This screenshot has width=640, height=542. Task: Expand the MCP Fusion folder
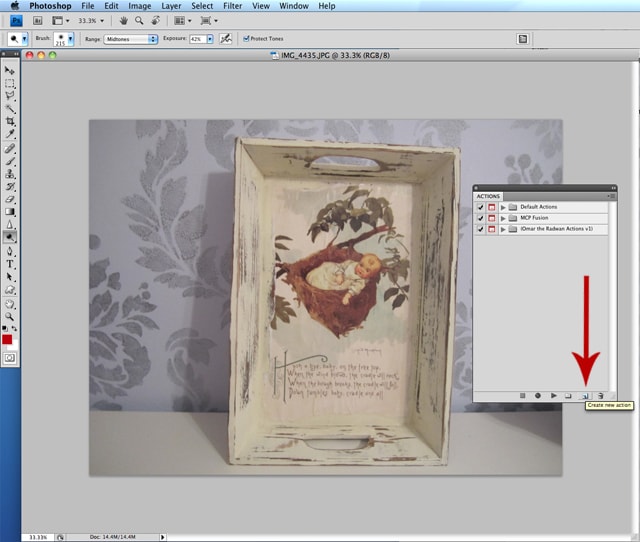tap(503, 218)
